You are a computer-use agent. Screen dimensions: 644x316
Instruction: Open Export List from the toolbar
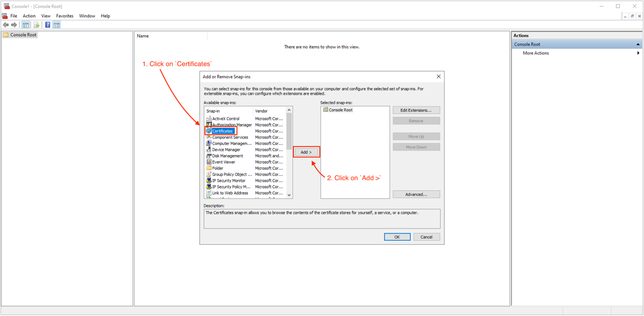point(36,24)
